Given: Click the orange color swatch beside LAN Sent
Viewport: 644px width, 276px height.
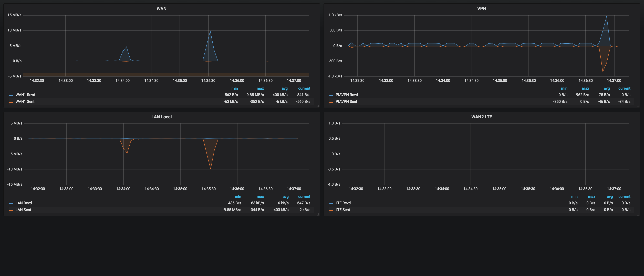Looking at the screenshot, I should 11,210.
